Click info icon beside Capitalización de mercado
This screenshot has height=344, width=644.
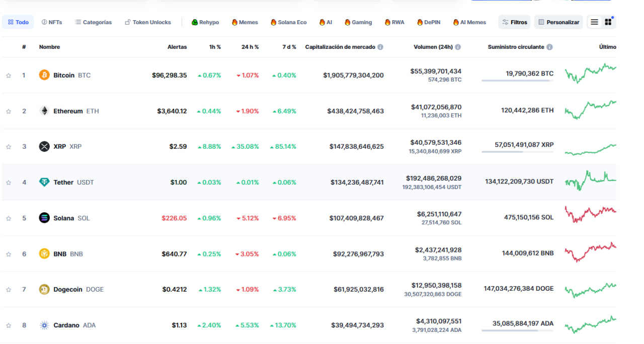[380, 47]
